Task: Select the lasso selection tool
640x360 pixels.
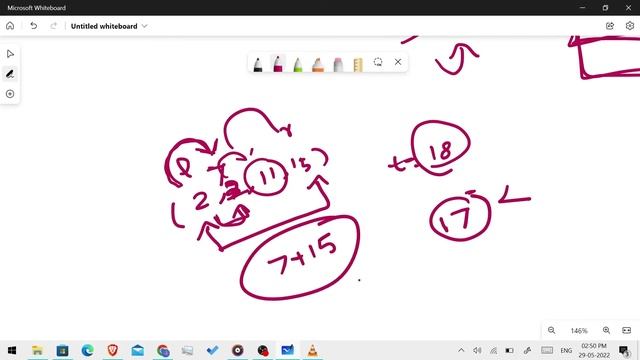Action: click(x=378, y=62)
